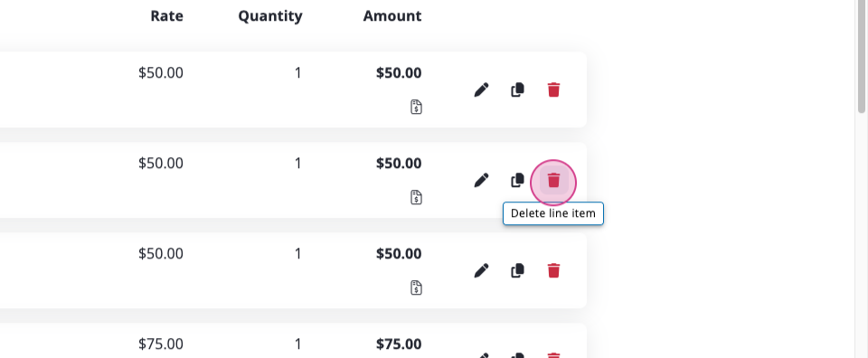Delete the first line item

(x=553, y=89)
